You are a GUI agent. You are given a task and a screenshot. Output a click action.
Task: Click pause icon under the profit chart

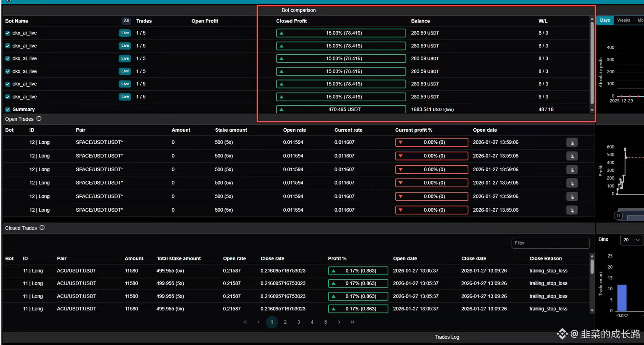point(619,215)
